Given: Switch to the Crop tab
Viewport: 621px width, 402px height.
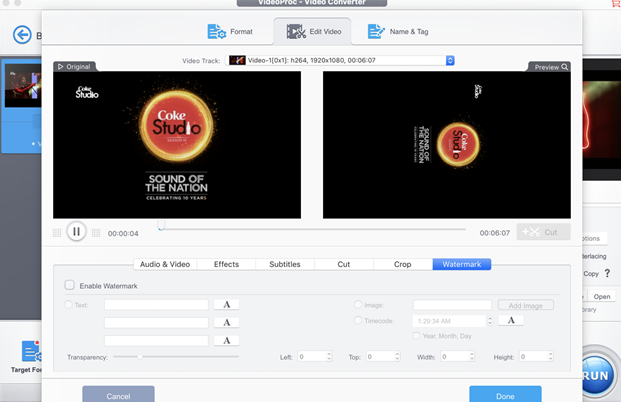Looking at the screenshot, I should (402, 264).
